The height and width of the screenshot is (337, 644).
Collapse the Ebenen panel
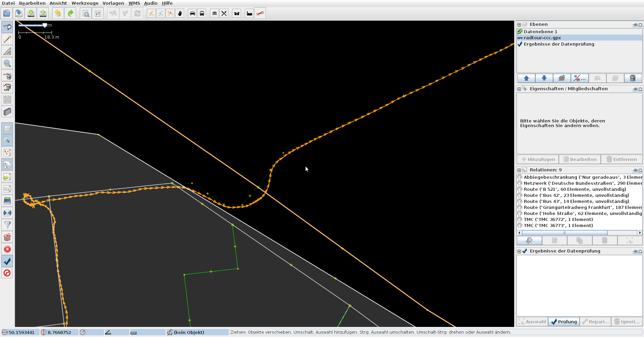coord(519,24)
